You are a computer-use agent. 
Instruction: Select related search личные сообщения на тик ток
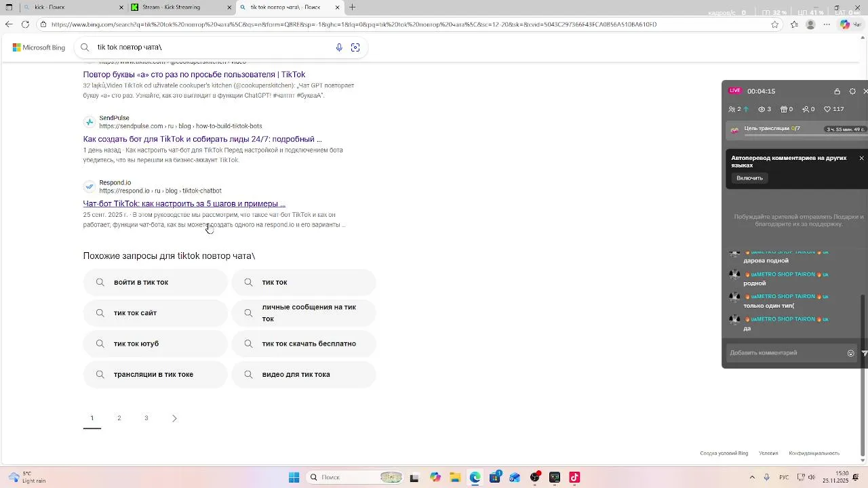point(304,313)
